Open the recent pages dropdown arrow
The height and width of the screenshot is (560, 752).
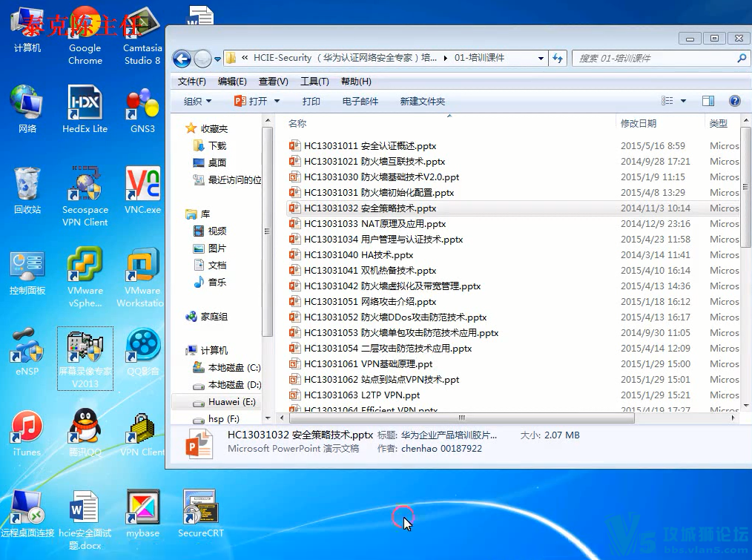[218, 59]
